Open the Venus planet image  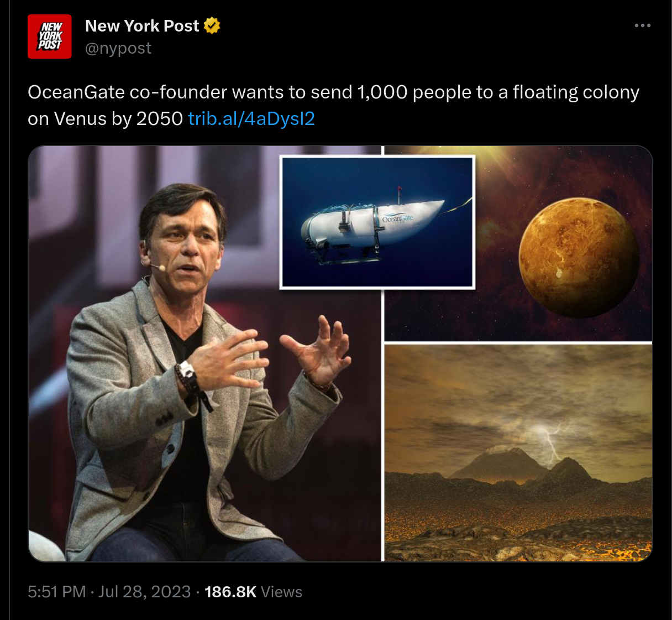579,258
